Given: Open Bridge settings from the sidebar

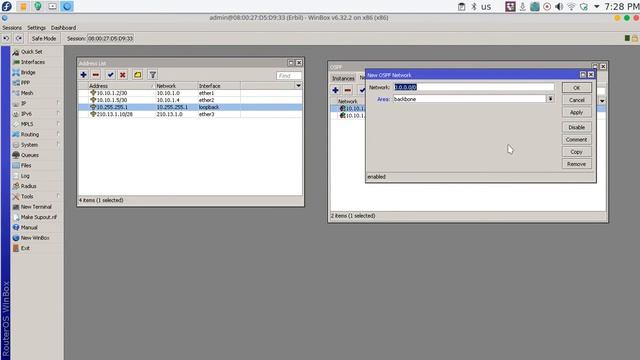Looking at the screenshot, I should pos(28,72).
